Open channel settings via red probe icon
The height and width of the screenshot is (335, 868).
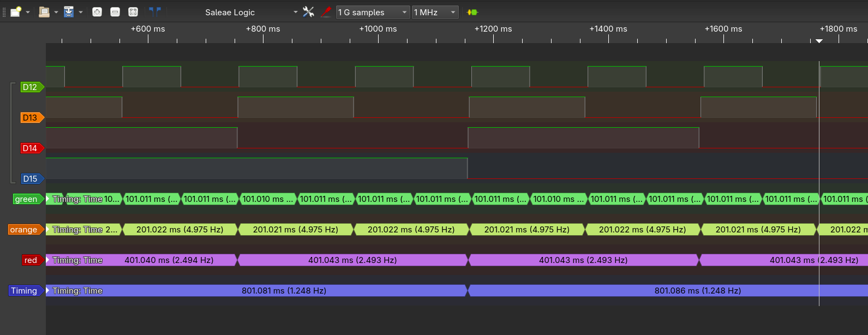(x=326, y=12)
